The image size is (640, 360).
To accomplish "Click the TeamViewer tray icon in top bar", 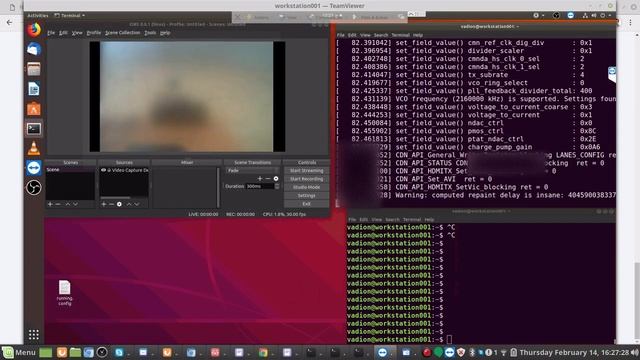I will 571,16.
